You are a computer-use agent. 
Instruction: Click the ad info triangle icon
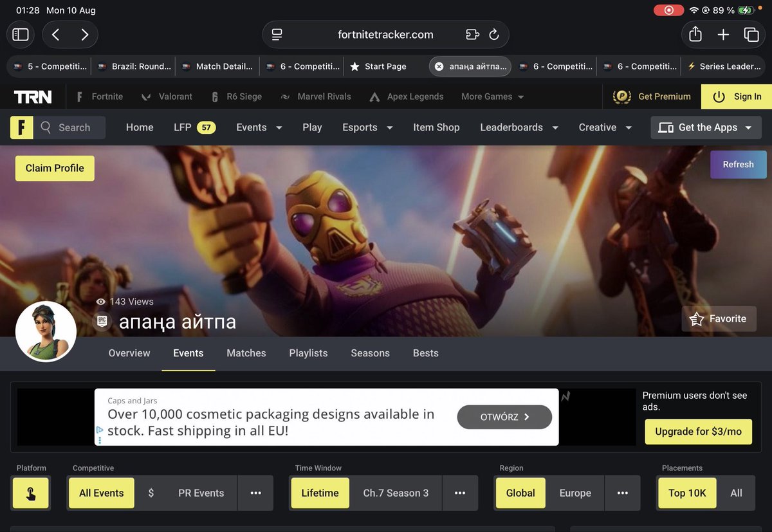coord(100,430)
